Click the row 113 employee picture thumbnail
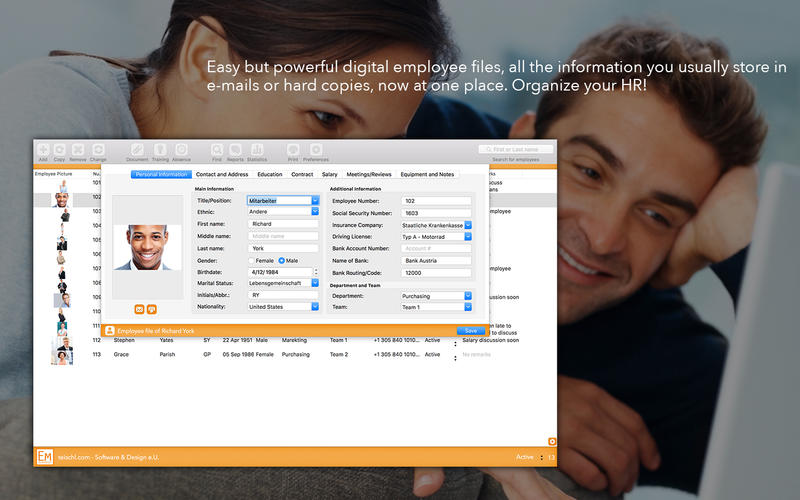 (62, 357)
